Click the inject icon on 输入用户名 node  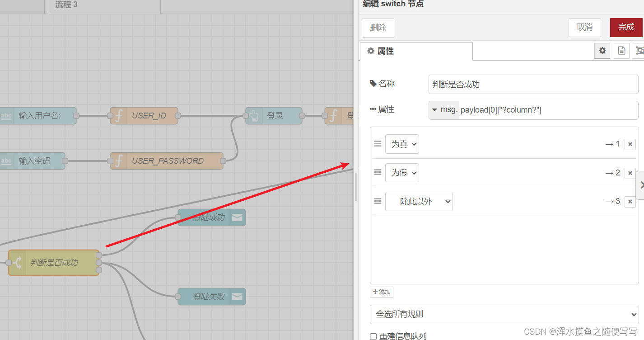6,116
